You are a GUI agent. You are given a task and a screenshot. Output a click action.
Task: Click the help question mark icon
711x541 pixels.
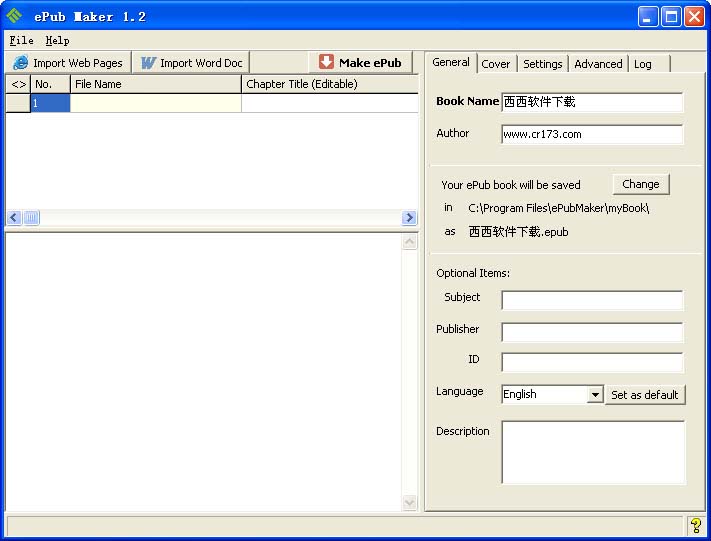696,525
